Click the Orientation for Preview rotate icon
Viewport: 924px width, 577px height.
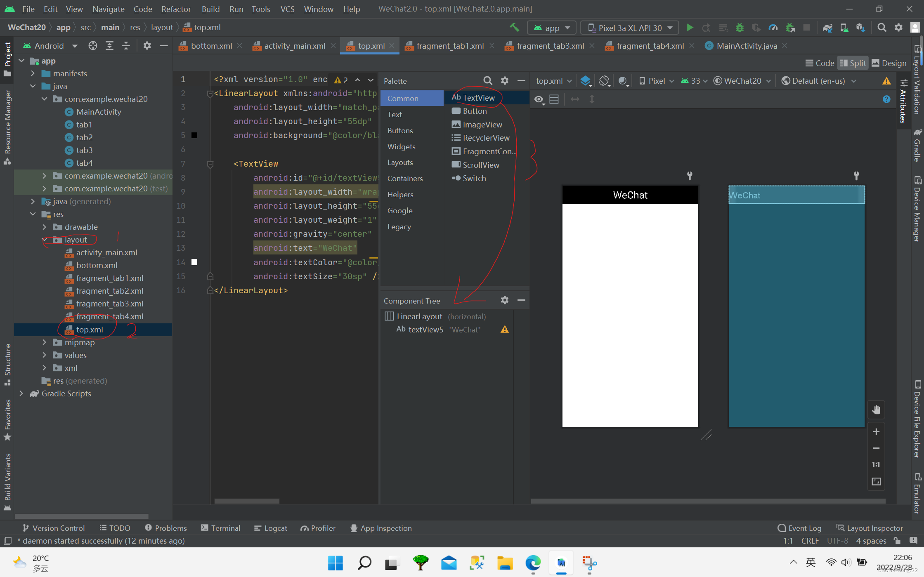(x=605, y=81)
